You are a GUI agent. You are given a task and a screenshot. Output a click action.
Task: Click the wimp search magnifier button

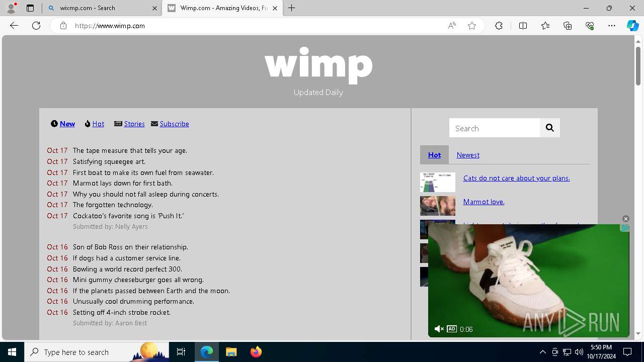pyautogui.click(x=550, y=128)
